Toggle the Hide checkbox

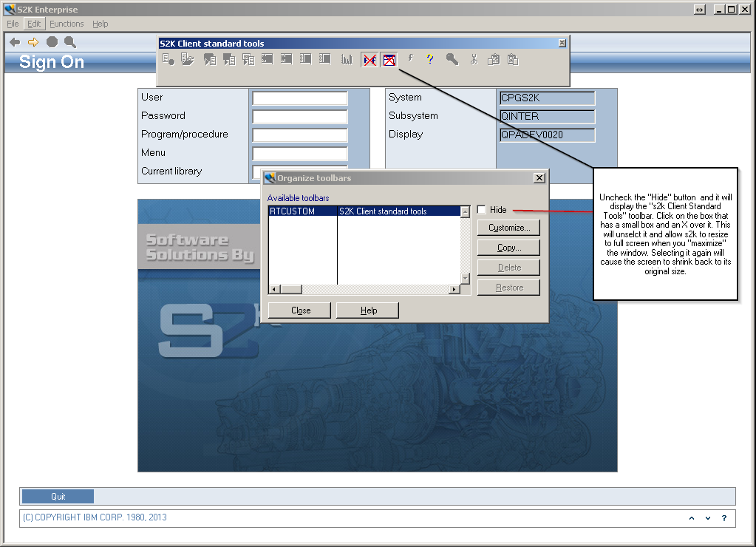point(481,209)
